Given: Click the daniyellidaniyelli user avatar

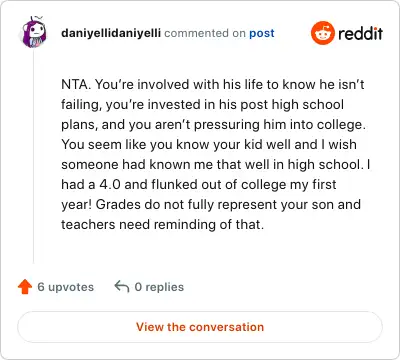Looking at the screenshot, I should 34,32.
